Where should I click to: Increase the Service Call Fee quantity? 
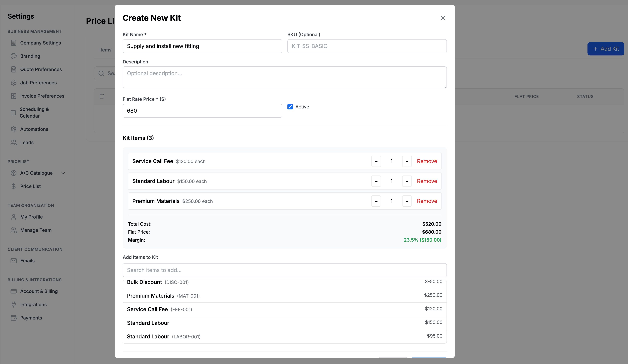click(407, 161)
